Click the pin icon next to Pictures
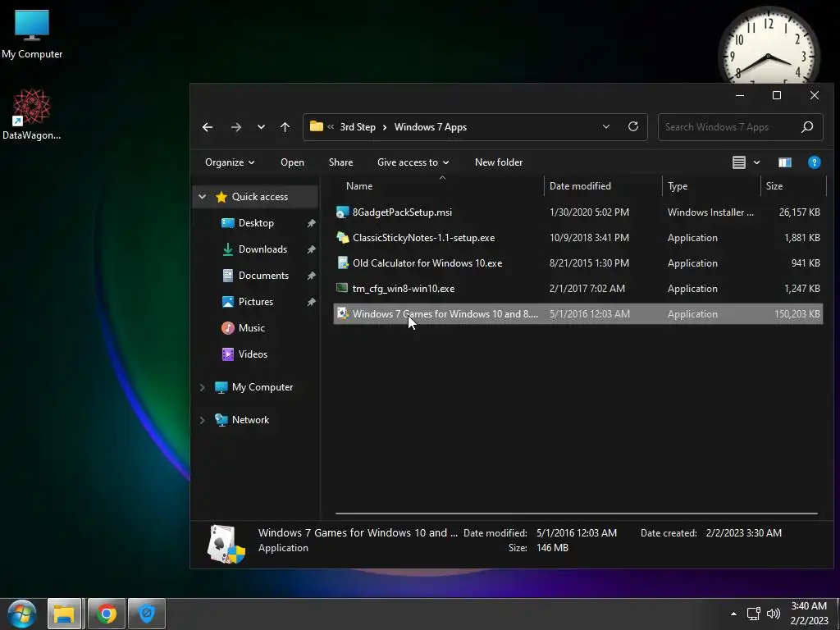 (311, 302)
